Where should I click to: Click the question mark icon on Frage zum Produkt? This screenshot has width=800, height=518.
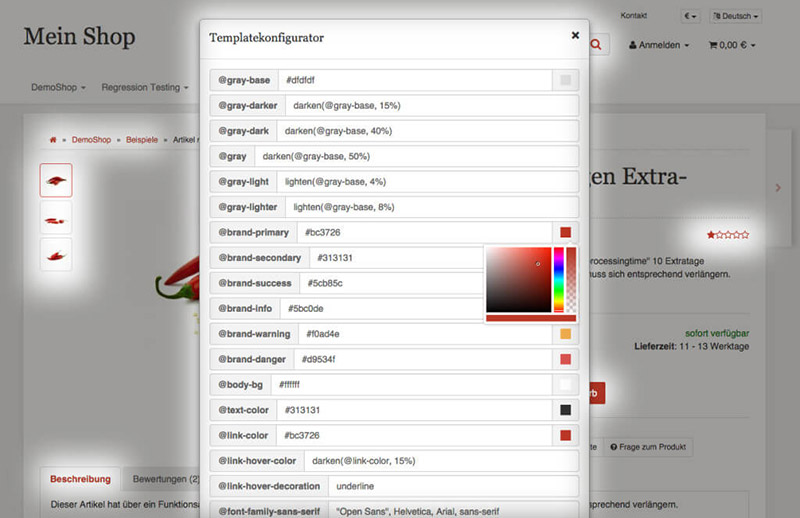point(614,447)
